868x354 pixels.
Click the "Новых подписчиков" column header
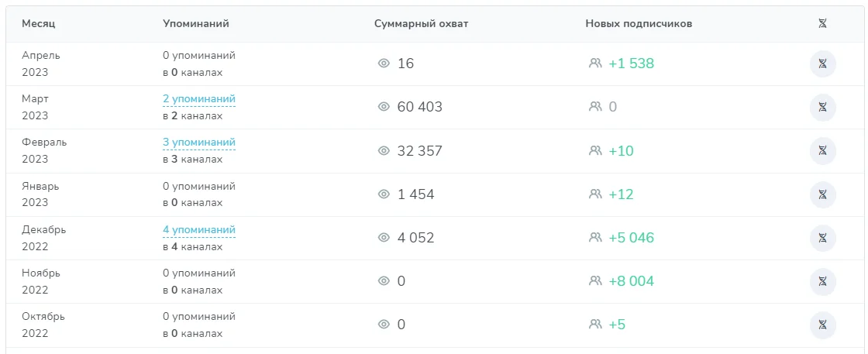[639, 24]
